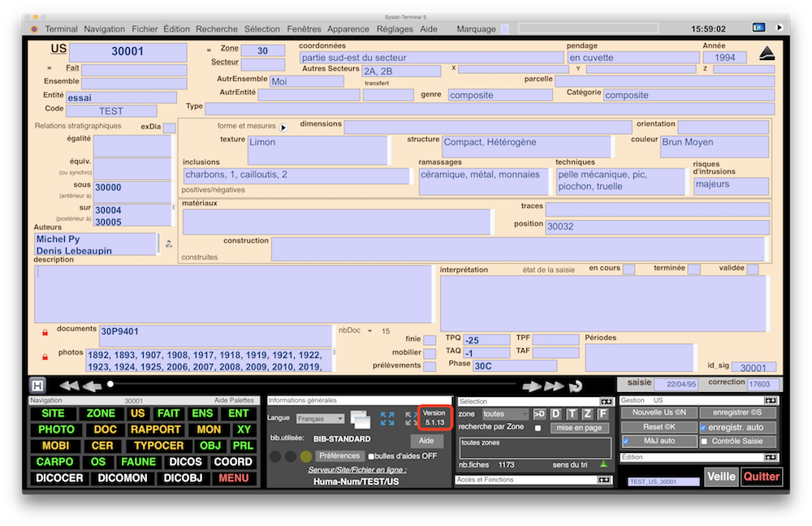Check the 'en cours' box
Viewport: 812px width, 526px height.
[x=628, y=269]
